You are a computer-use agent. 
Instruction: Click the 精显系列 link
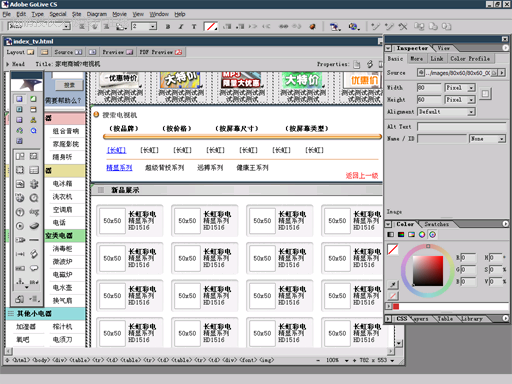tap(119, 168)
